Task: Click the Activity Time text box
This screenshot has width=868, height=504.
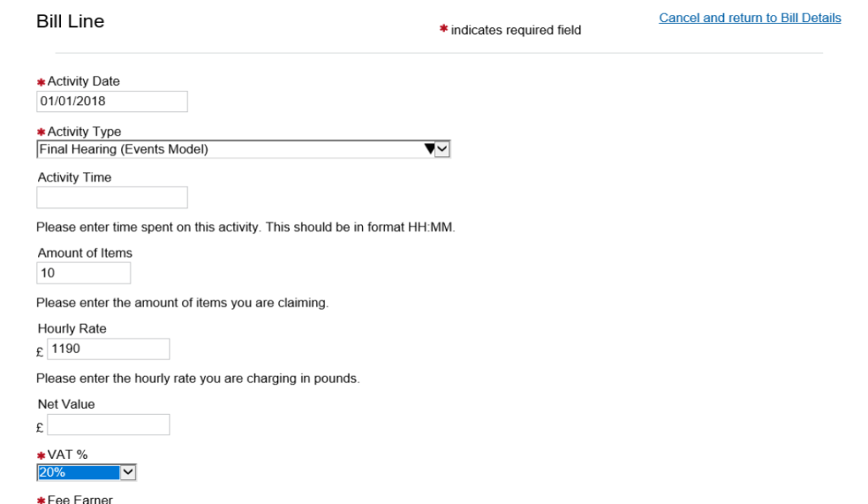Action: pos(111,198)
